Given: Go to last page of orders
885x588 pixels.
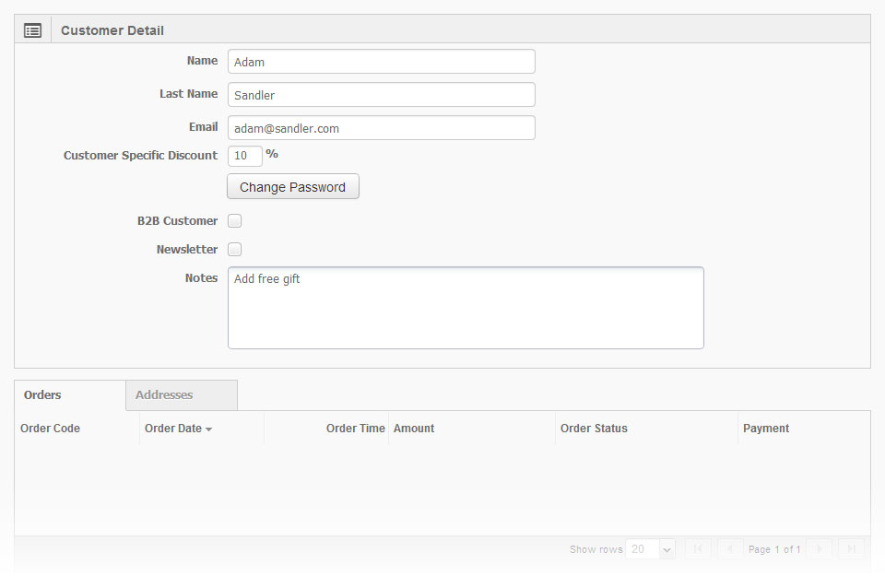Looking at the screenshot, I should tap(851, 548).
